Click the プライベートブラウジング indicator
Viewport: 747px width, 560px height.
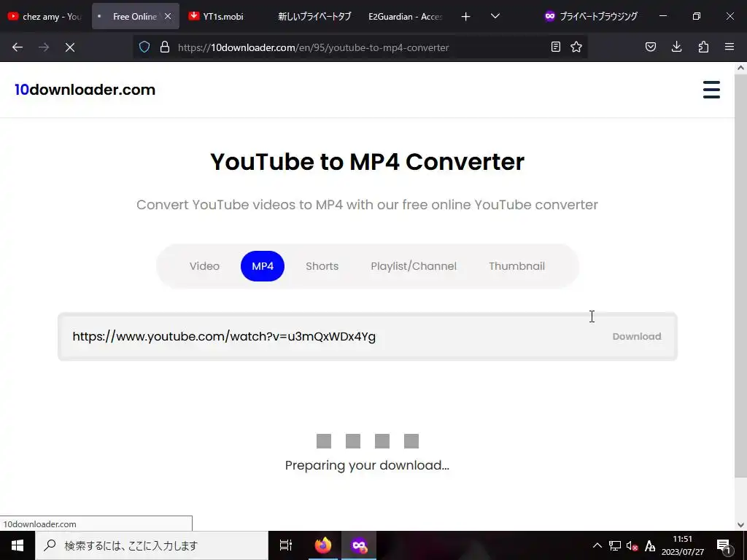click(x=591, y=16)
